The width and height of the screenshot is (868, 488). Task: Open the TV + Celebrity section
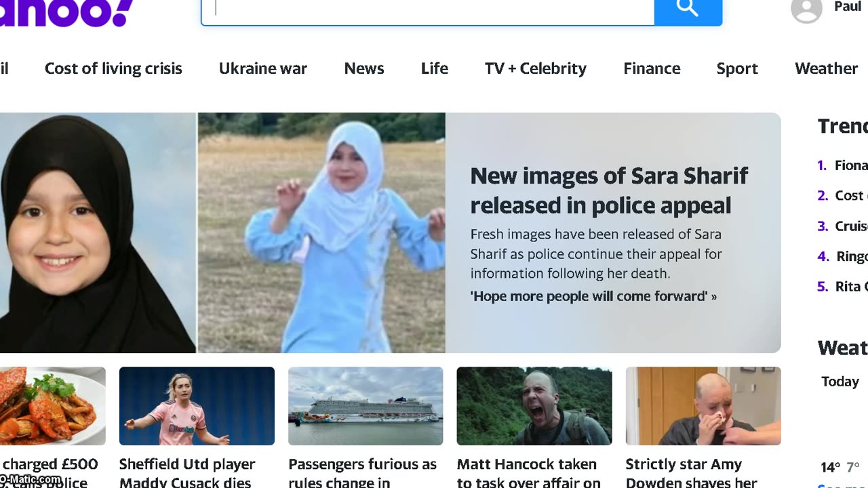536,68
